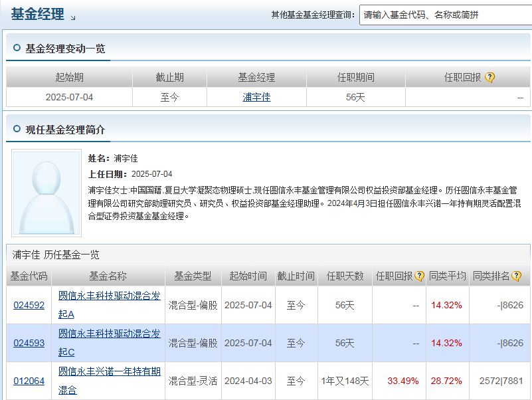Click 33.49% return value for 012064

tap(402, 381)
